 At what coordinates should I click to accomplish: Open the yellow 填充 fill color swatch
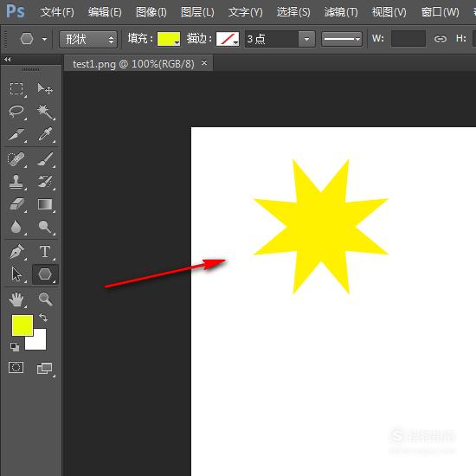[169, 39]
